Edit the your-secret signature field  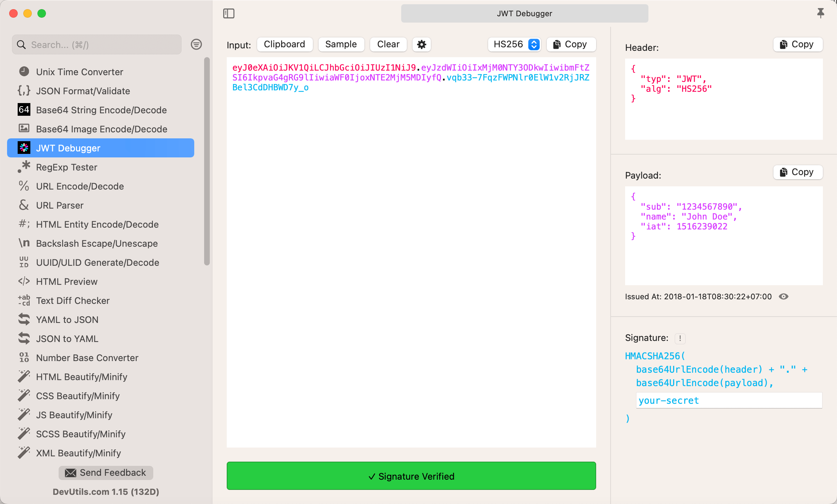click(x=729, y=401)
